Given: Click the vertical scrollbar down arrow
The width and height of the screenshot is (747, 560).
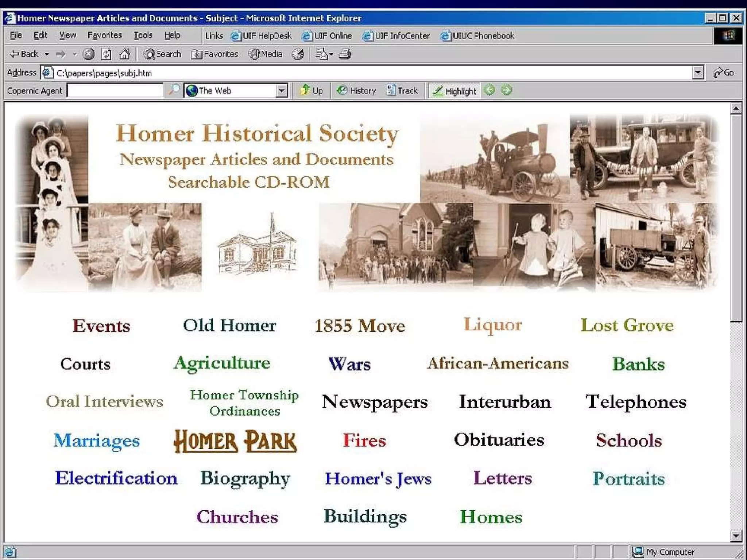Looking at the screenshot, I should 736,536.
